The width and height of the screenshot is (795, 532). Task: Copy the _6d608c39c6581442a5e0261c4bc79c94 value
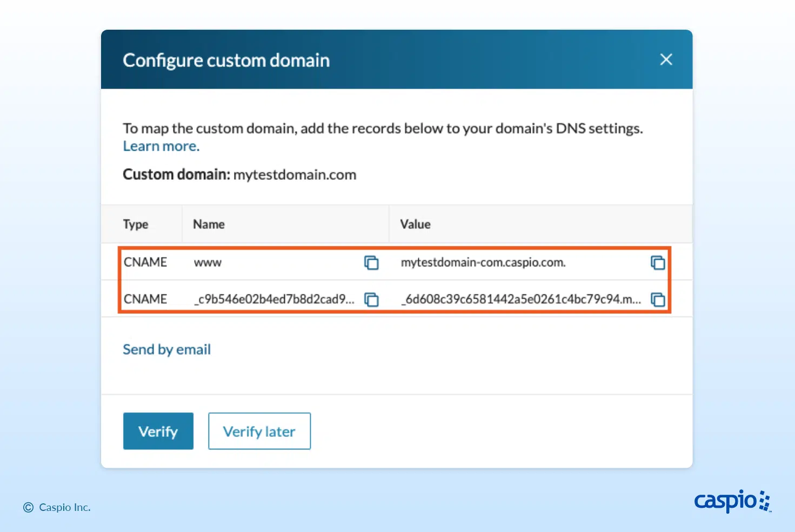[x=657, y=299]
